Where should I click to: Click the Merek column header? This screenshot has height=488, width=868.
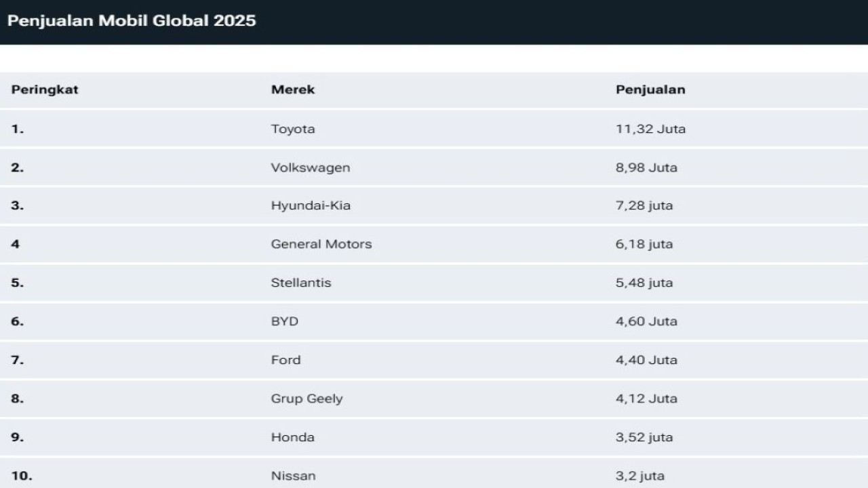[293, 89]
